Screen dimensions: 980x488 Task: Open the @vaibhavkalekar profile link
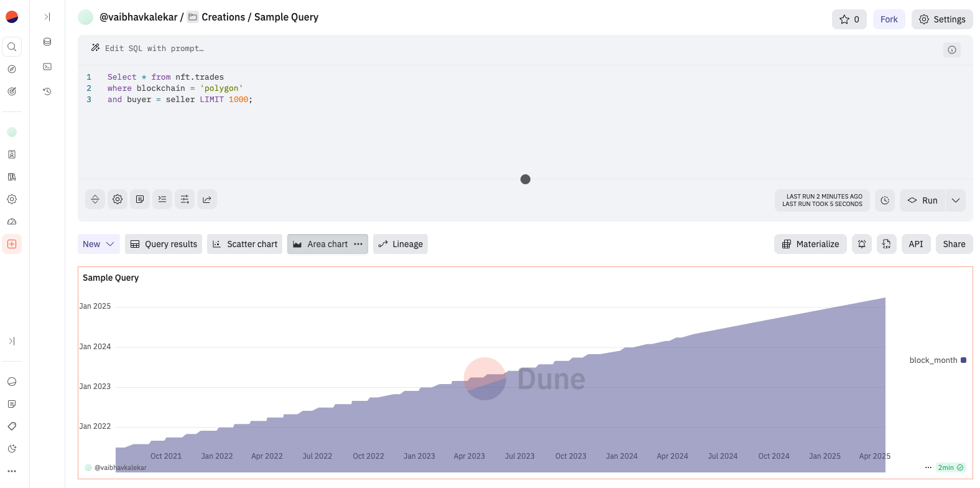pyautogui.click(x=139, y=17)
